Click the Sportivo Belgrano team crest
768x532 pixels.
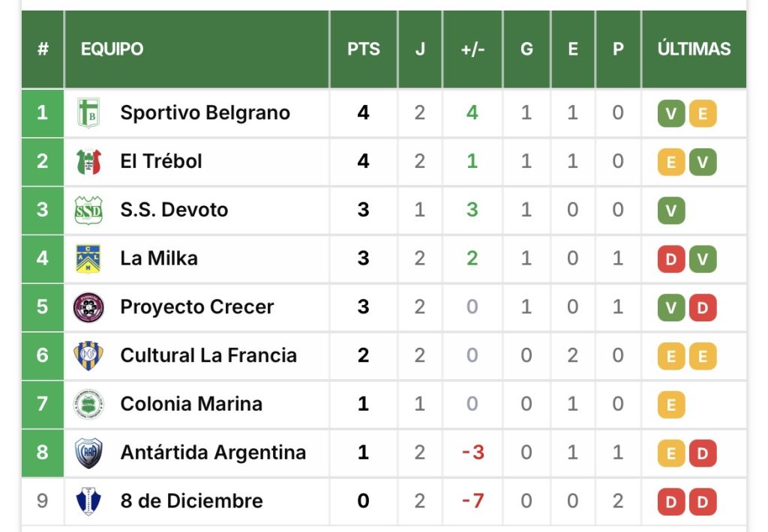pos(88,113)
